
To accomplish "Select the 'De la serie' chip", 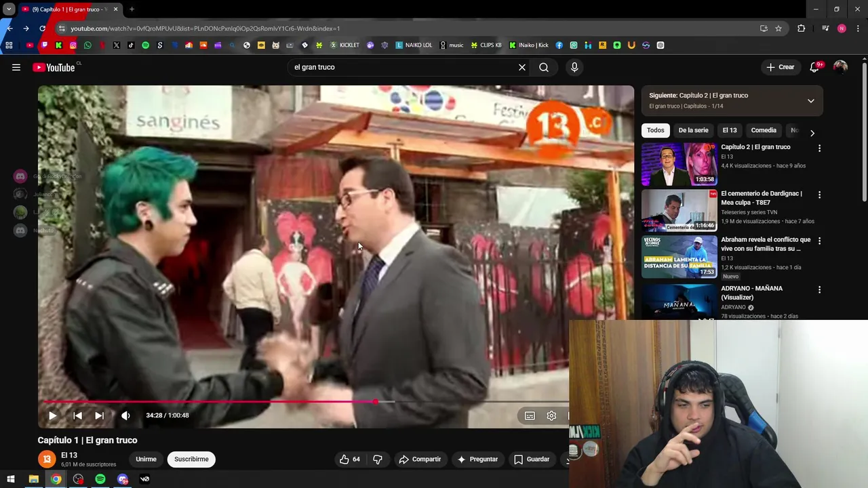I will click(x=693, y=130).
